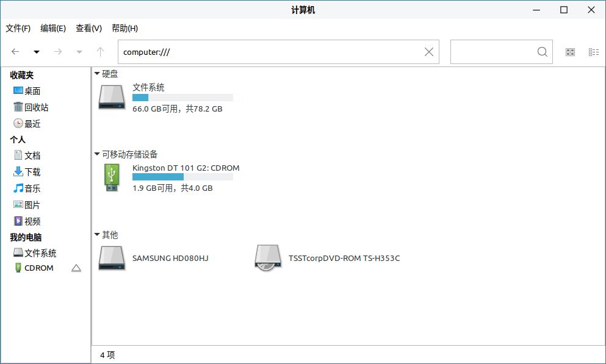Select the SAMSUNG HD080HJ drive icon
Screen dimensions: 606x364
tap(112, 258)
